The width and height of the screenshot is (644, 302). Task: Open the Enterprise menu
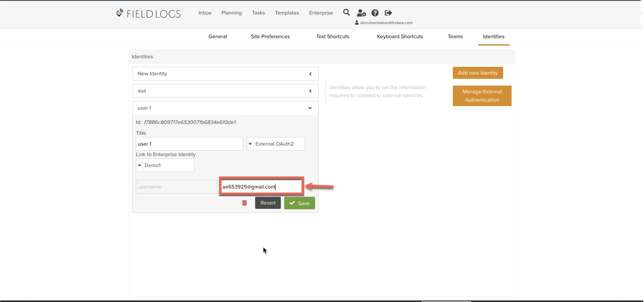coord(321,13)
